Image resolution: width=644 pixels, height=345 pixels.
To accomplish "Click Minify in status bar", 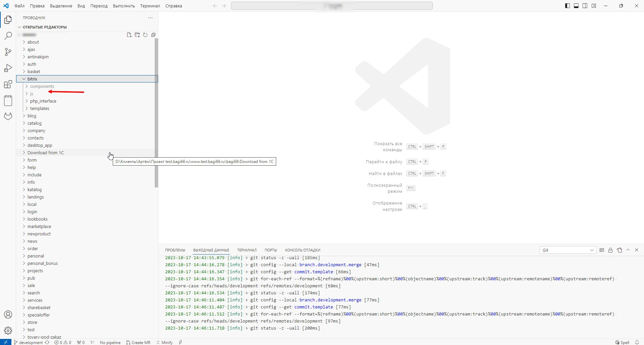I will coord(164,342).
